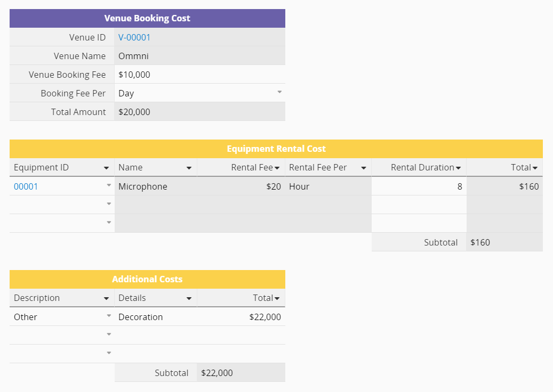Screen dimensions: 553x392
Task: Select the $22,000 Decoration total cell
Action: [241, 317]
